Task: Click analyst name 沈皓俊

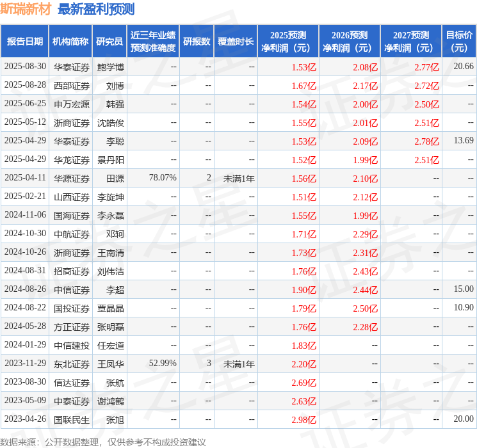Action: (110, 123)
